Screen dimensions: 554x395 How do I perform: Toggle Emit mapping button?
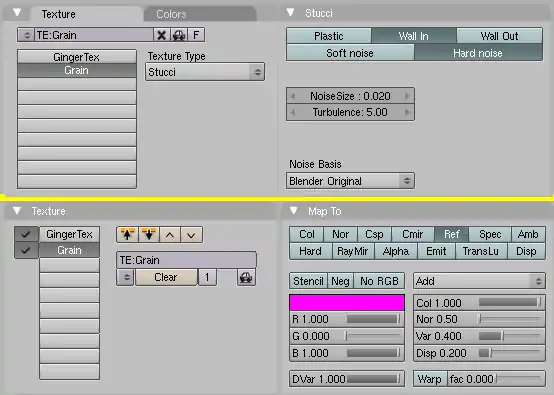pyautogui.click(x=436, y=251)
